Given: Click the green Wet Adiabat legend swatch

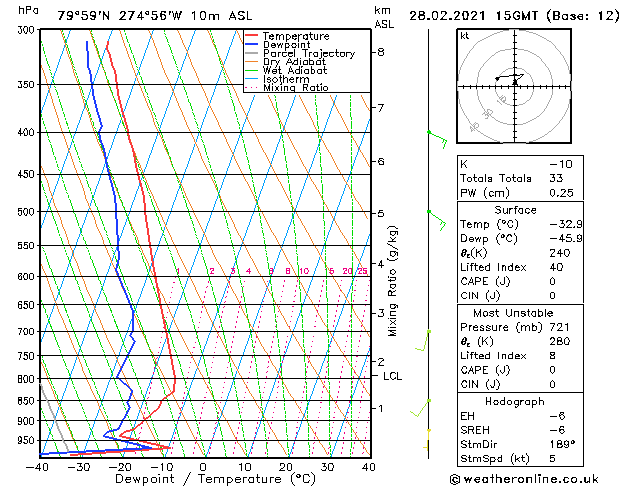Looking at the screenshot, I should pyautogui.click(x=252, y=70).
